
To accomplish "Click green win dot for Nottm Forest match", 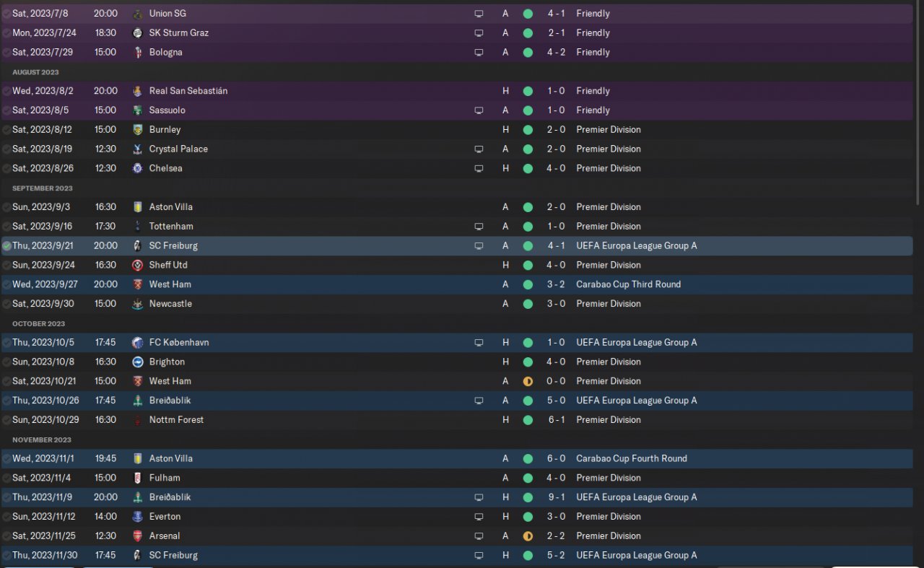I will click(528, 420).
